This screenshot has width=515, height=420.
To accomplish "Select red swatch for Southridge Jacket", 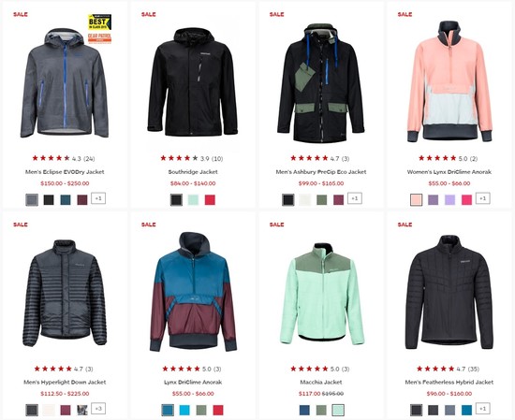I will point(210,200).
